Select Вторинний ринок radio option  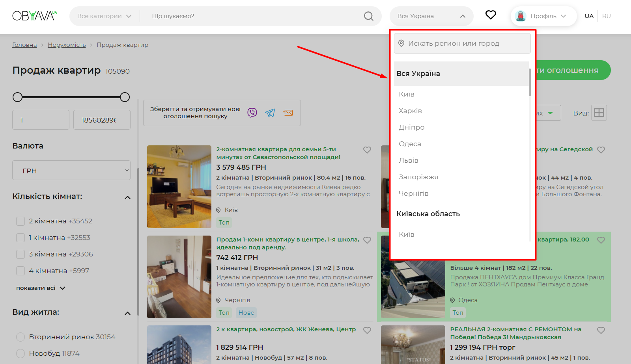click(x=21, y=337)
